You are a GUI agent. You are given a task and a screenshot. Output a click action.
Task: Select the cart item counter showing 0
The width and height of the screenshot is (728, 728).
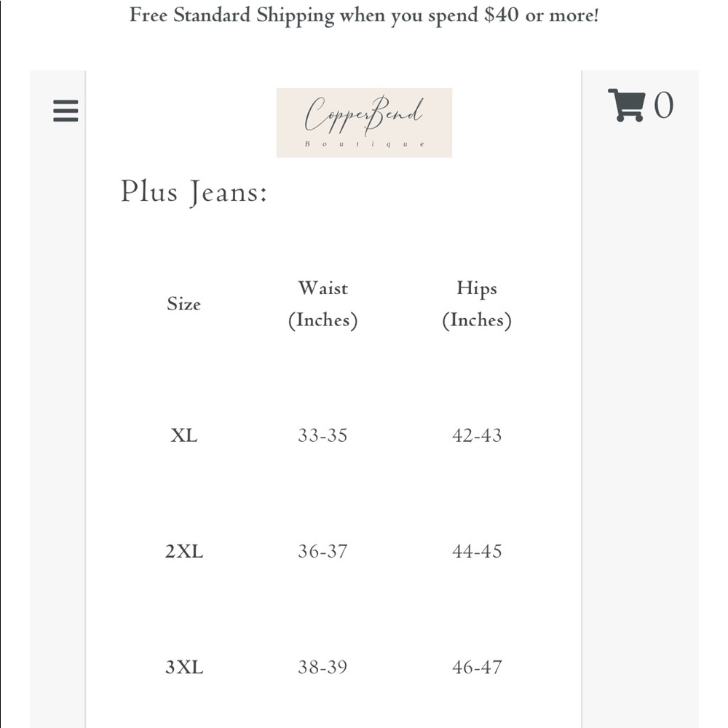[x=664, y=106]
